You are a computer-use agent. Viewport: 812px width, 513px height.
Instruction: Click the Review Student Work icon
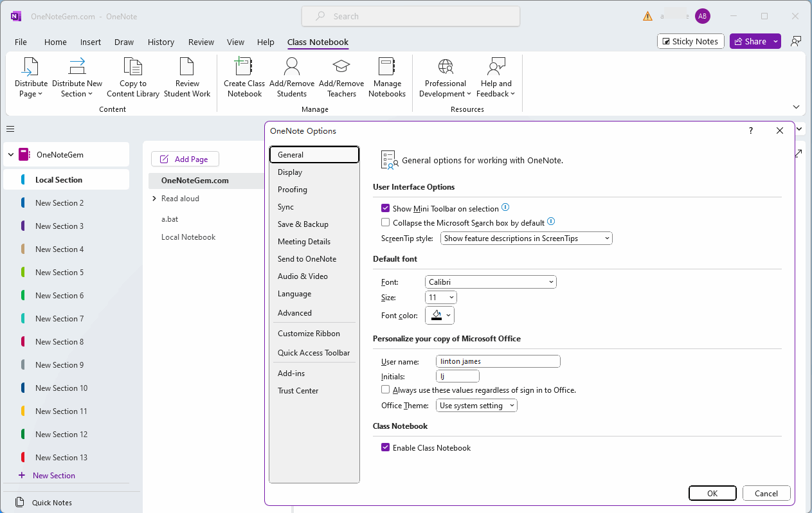pos(187,67)
